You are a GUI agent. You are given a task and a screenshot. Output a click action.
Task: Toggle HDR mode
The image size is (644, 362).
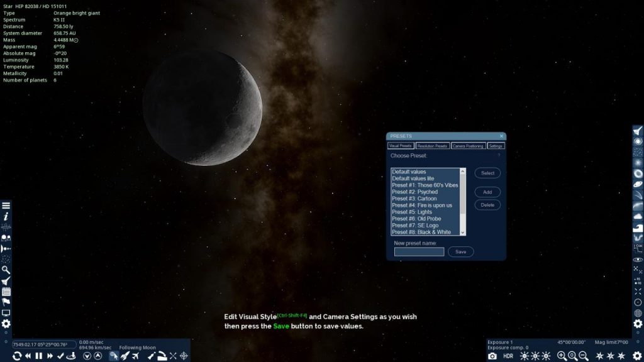[507, 355]
